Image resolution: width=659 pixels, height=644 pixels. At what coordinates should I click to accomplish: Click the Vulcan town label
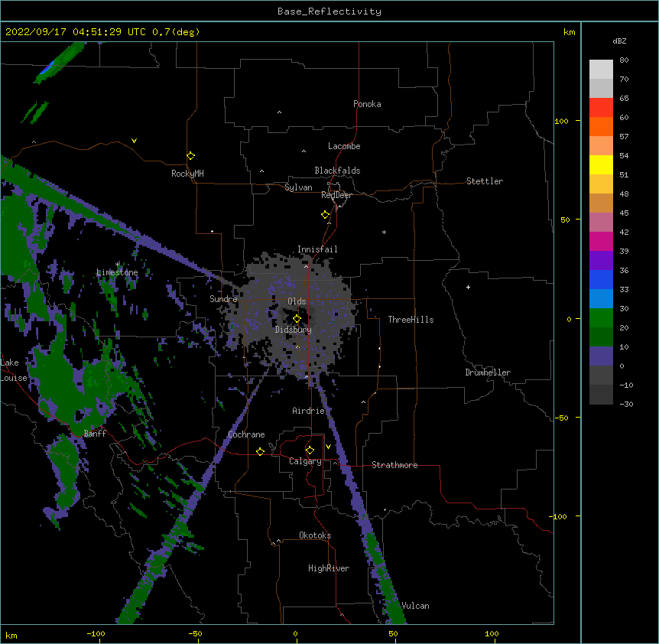pos(415,606)
